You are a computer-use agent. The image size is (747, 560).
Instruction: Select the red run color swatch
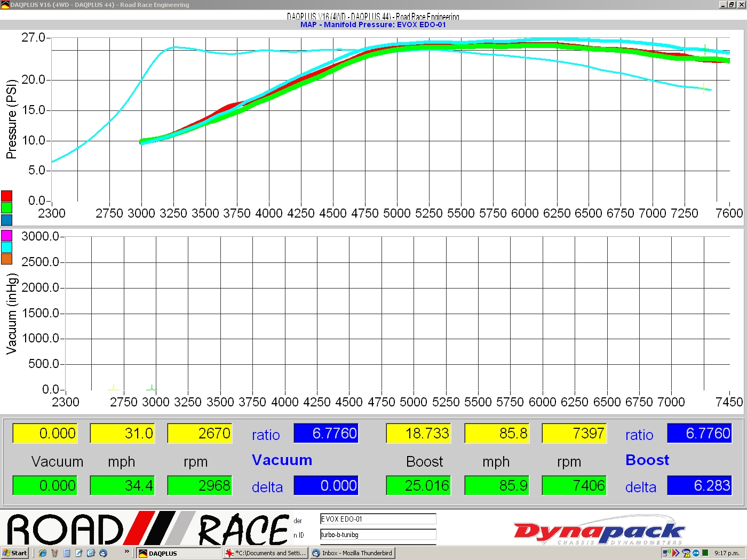pyautogui.click(x=6, y=196)
